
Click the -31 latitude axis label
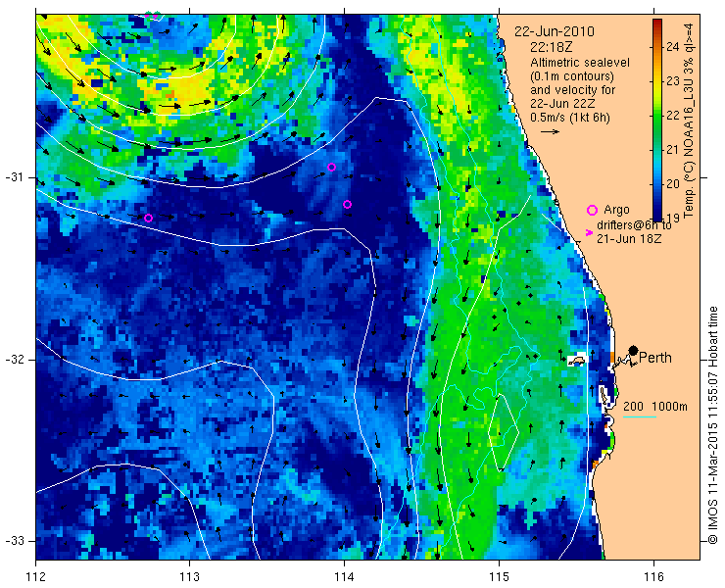[15, 177]
